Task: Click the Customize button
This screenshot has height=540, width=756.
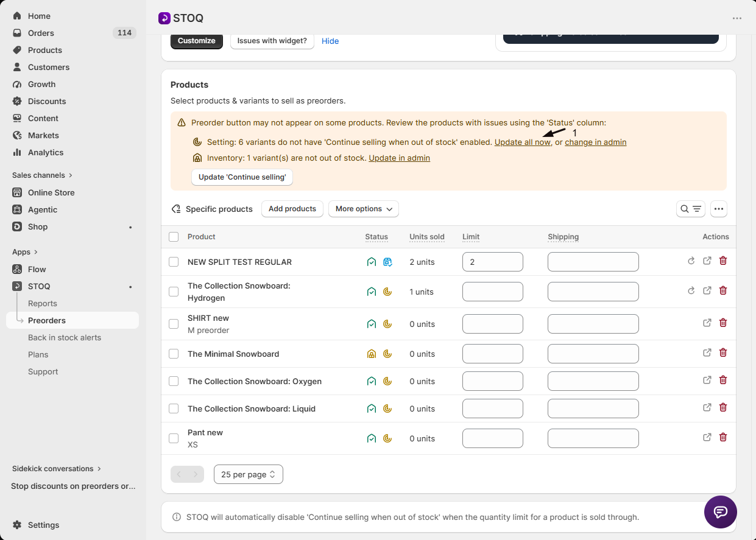Action: pyautogui.click(x=197, y=41)
